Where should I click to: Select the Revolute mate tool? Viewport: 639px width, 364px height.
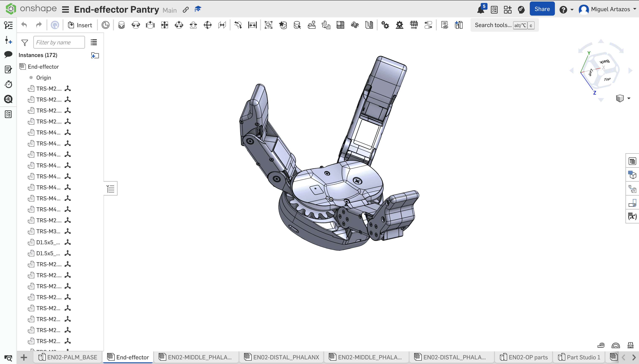tap(136, 25)
